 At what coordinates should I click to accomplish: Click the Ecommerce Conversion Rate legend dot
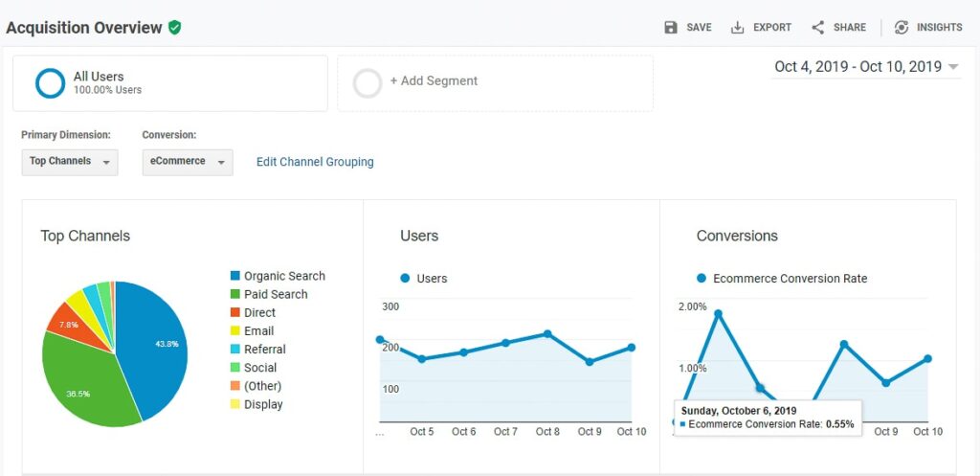[x=702, y=279]
